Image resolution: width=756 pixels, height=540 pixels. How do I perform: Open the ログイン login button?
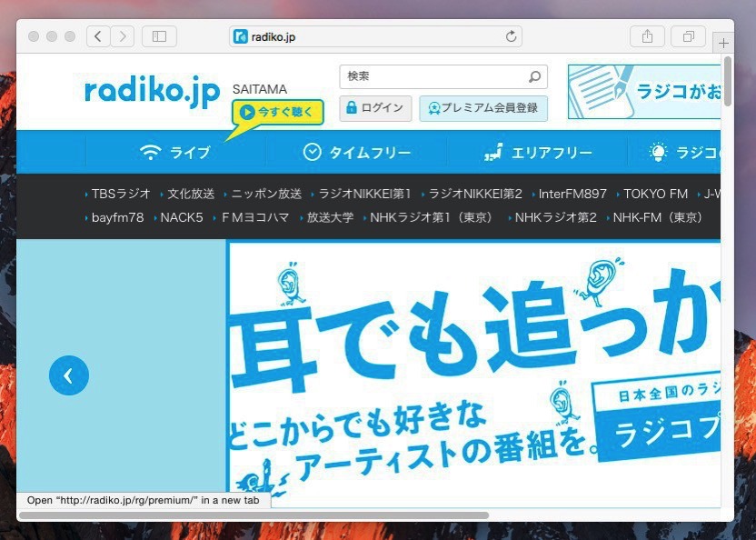pyautogui.click(x=375, y=107)
